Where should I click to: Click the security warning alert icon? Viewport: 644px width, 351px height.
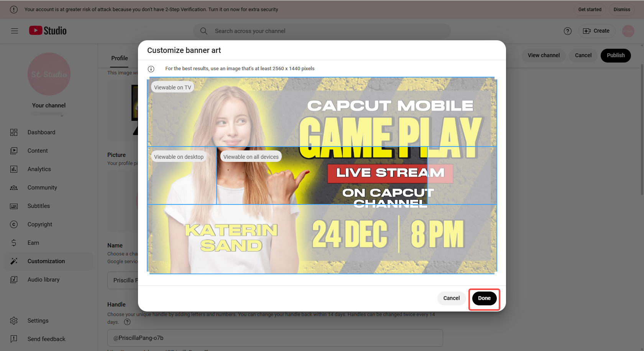[x=14, y=10]
